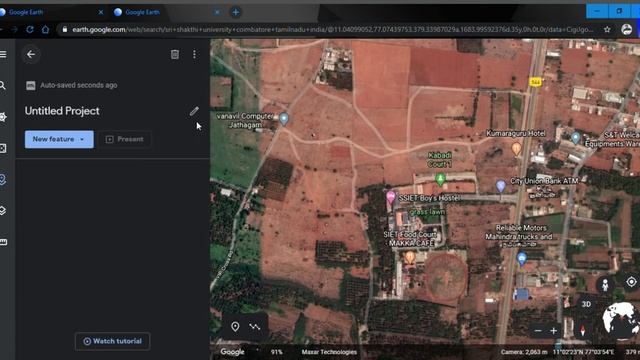Select the City Union Bank ATM marker
The image size is (640, 360).
501,186
